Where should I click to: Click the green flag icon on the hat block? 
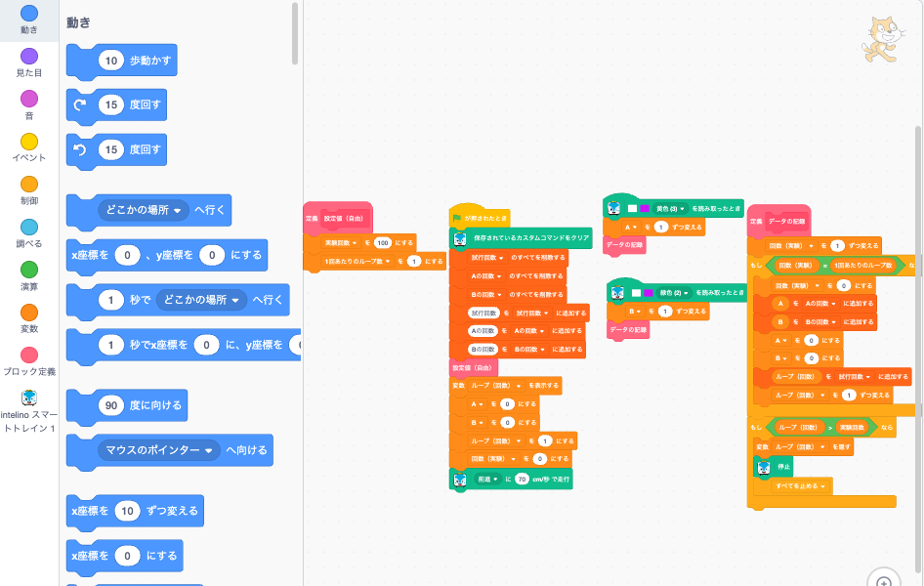457,219
